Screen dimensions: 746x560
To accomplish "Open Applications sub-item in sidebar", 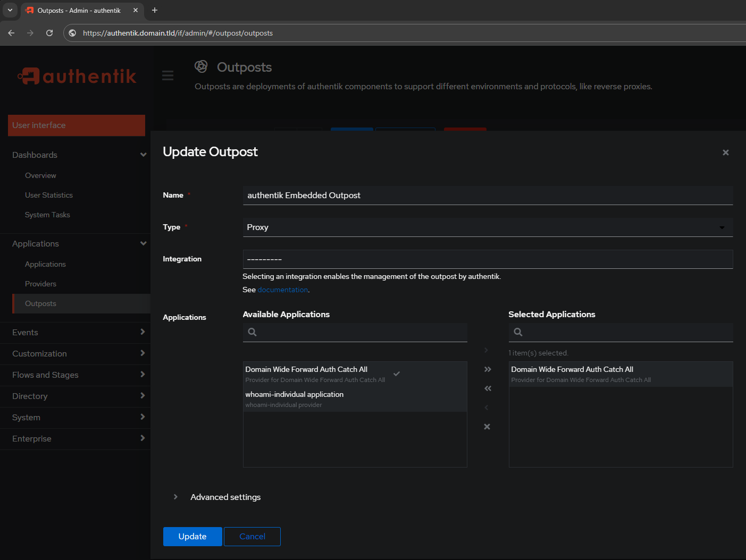I will 45,264.
